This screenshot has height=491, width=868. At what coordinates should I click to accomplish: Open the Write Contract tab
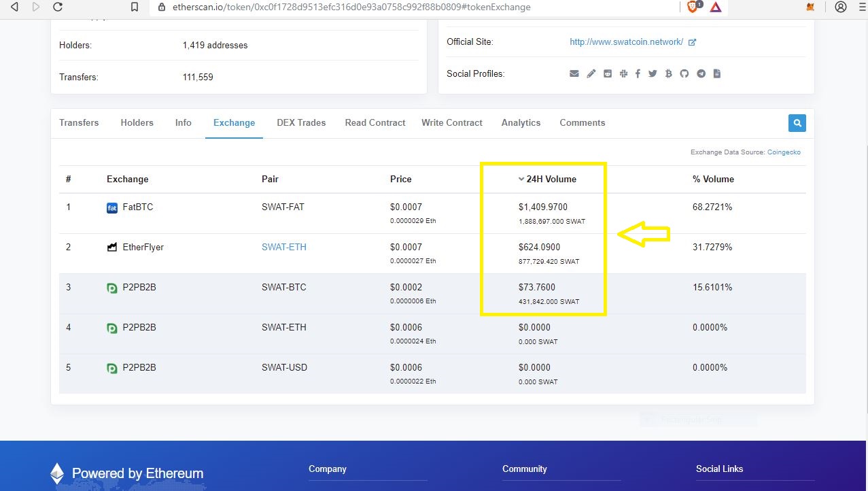point(452,123)
